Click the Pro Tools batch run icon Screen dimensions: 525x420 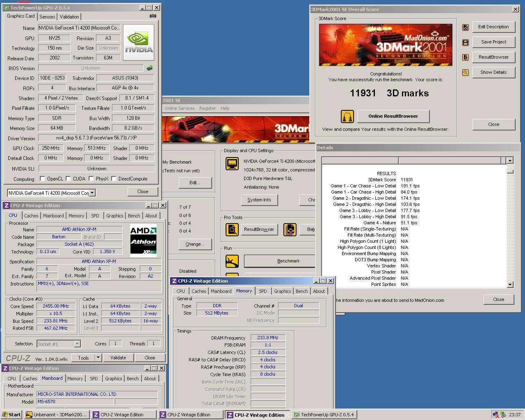(290, 229)
